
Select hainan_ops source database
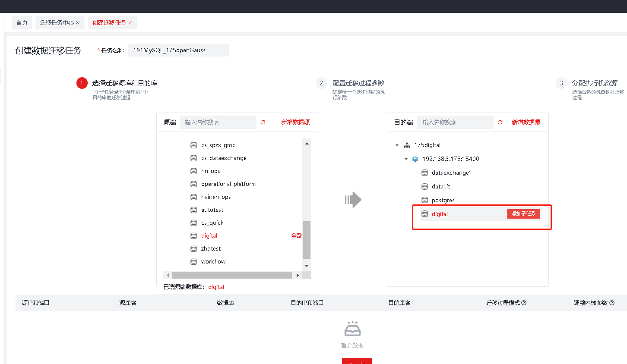pos(216,197)
